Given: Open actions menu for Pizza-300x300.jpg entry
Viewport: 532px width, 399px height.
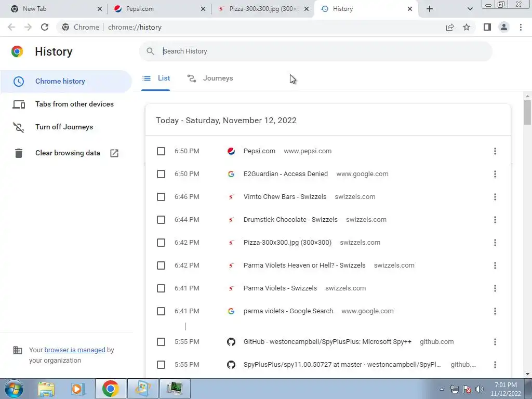Looking at the screenshot, I should (495, 243).
